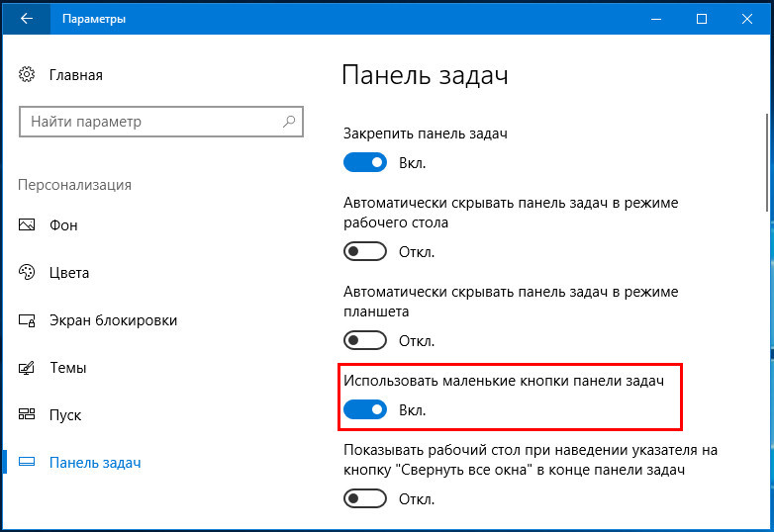Disable Закрепить панель задач toggle
The height and width of the screenshot is (532, 774).
[x=365, y=162]
